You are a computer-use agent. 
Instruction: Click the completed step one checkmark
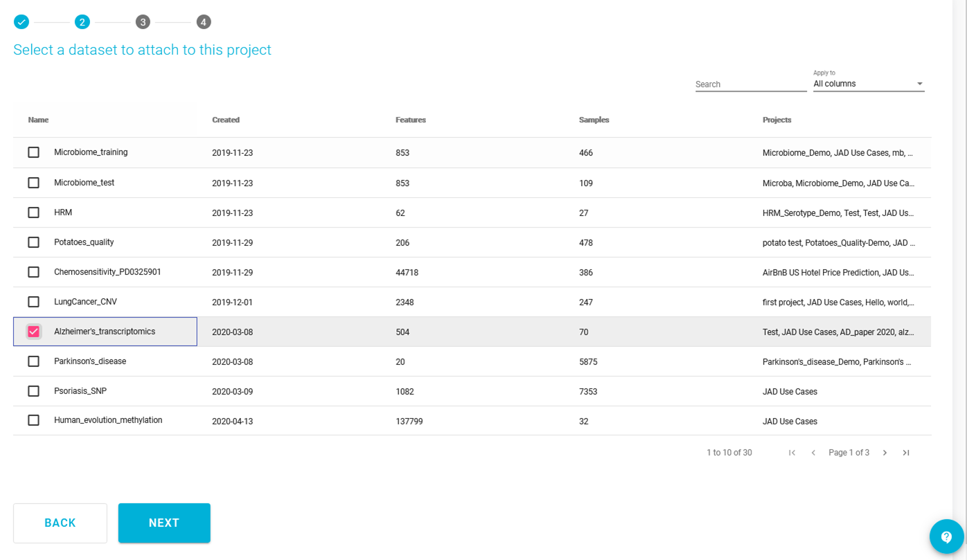pos(21,22)
